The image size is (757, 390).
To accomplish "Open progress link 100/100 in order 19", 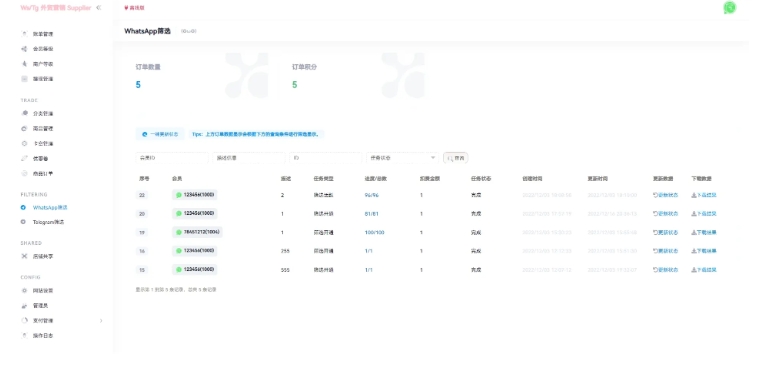I will point(375,232).
